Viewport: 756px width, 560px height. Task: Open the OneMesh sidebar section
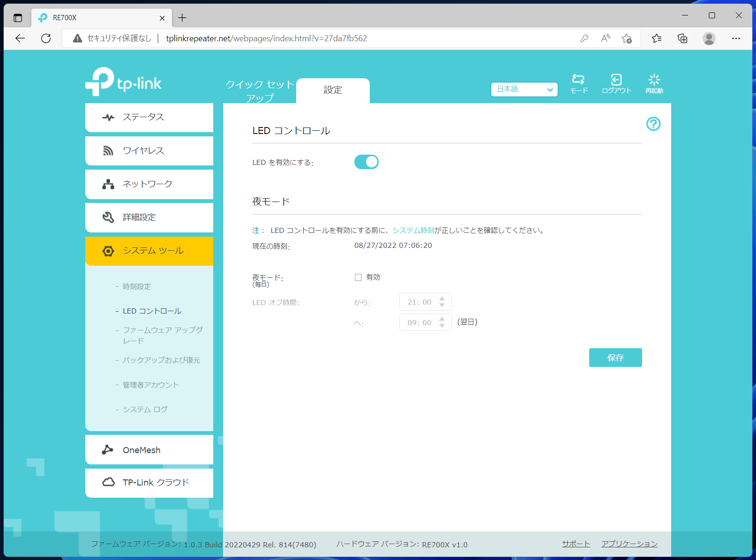pyautogui.click(x=149, y=450)
